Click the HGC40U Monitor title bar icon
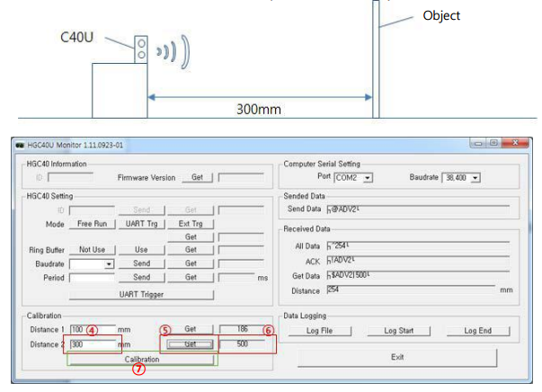 pyautogui.click(x=21, y=145)
